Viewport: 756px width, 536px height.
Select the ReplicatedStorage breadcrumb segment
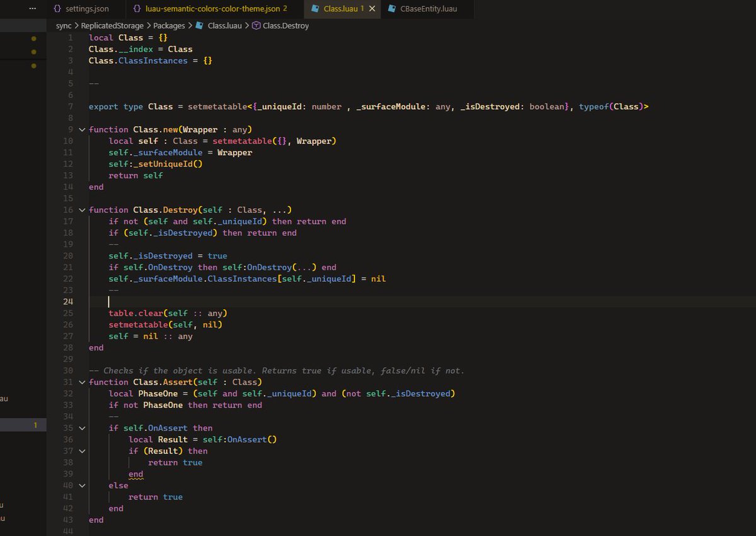[x=112, y=26]
